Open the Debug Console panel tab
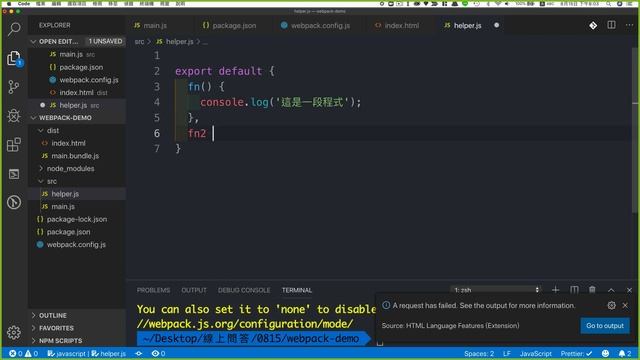This screenshot has height=360, width=640. point(244,290)
